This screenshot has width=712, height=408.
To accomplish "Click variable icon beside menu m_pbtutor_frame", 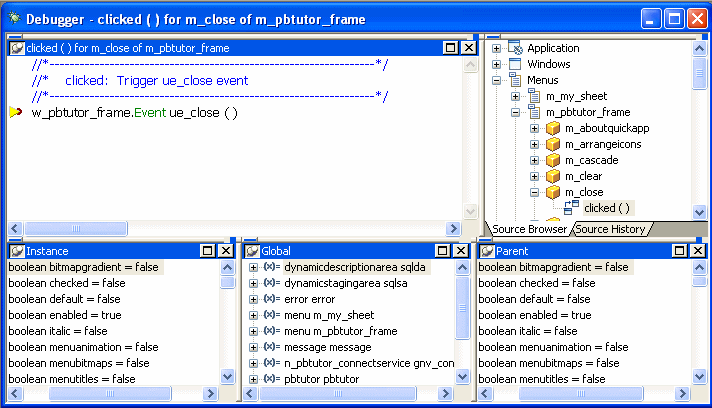I will 272,331.
